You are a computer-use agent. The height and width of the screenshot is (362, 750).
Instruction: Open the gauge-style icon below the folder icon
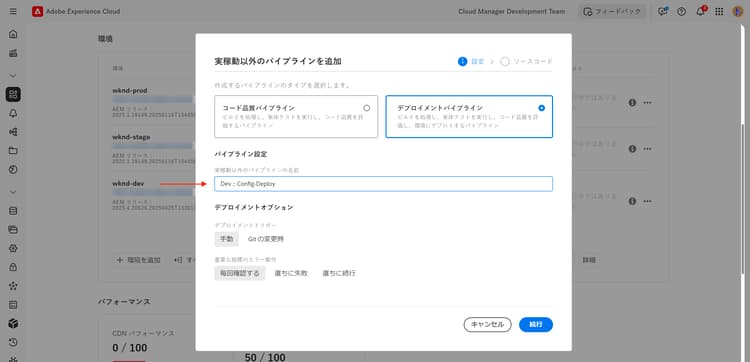13,169
